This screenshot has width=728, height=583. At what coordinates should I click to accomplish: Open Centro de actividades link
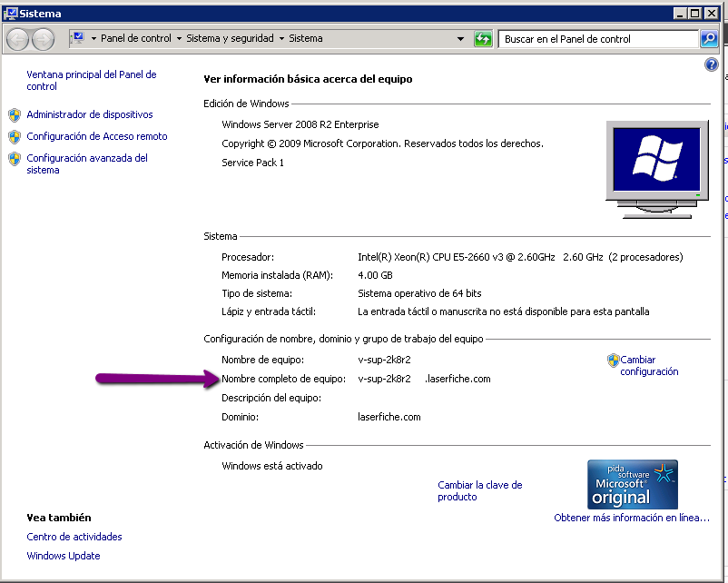click(x=74, y=537)
